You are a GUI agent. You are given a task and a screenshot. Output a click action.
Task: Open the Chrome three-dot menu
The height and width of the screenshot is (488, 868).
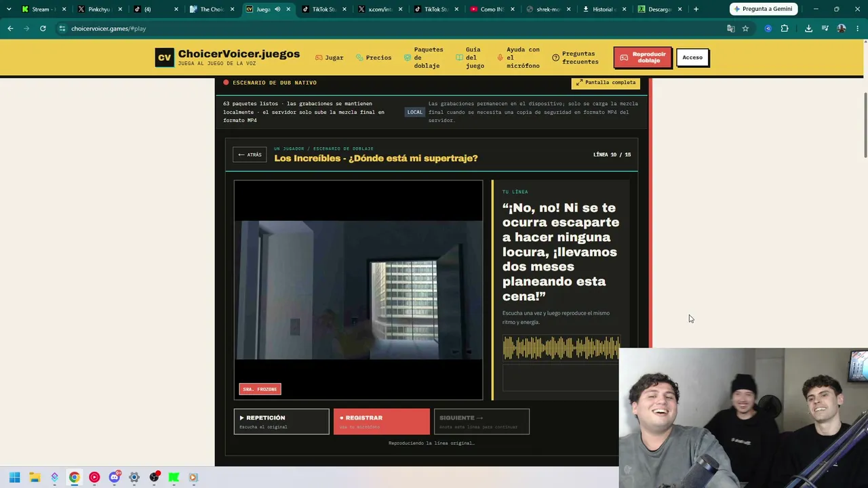(x=858, y=28)
